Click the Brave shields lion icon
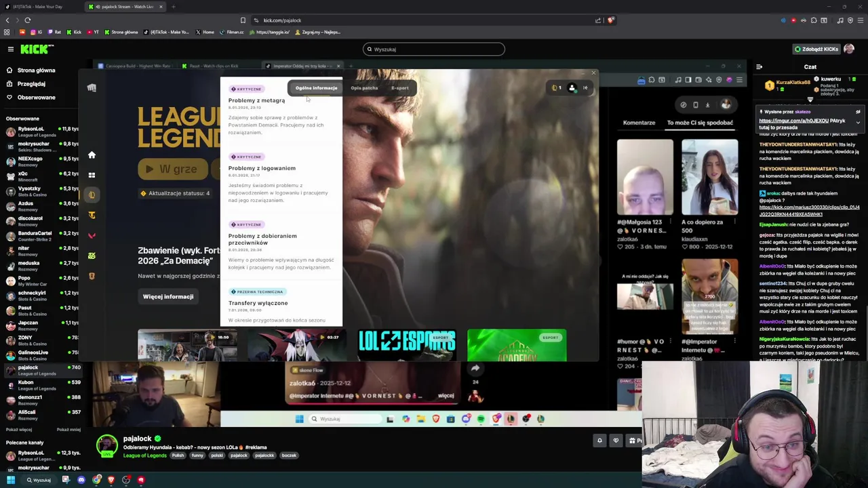The image size is (868, 488). 610,20
